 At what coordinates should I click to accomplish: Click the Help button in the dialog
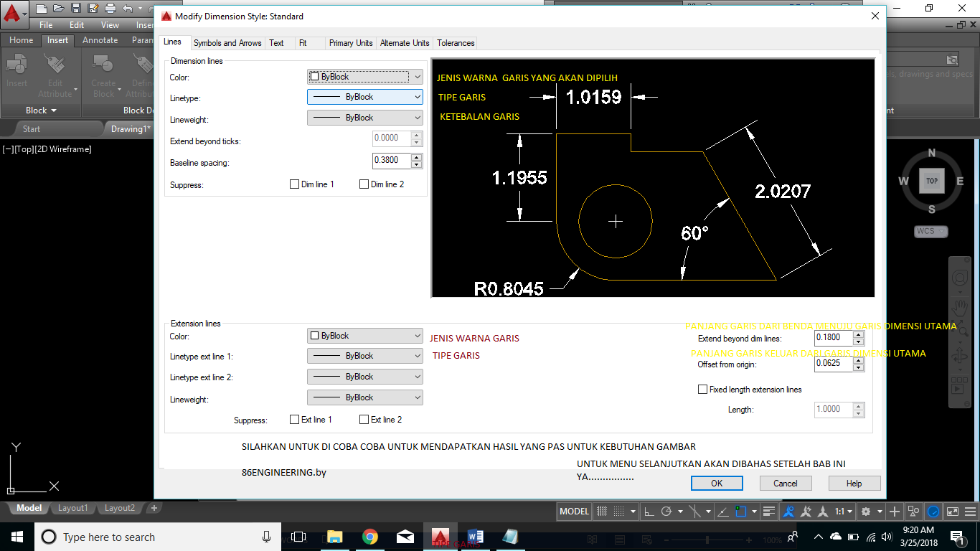pyautogui.click(x=854, y=484)
